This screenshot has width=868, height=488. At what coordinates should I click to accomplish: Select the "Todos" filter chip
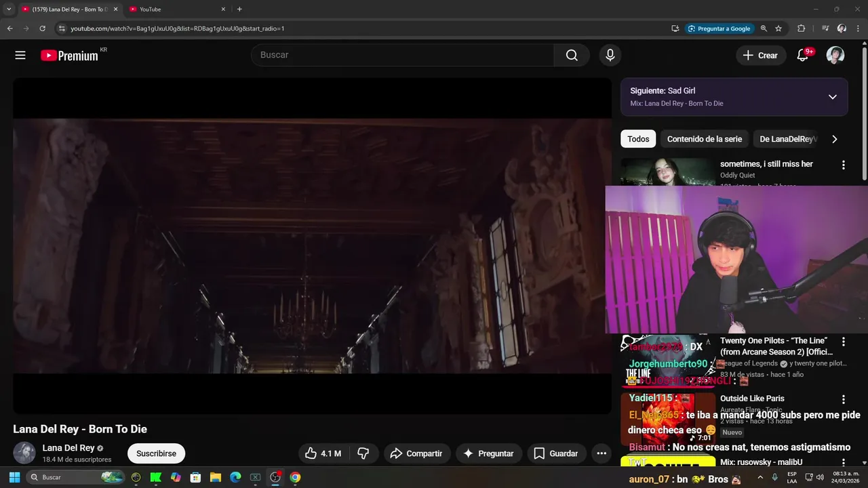pos(638,139)
